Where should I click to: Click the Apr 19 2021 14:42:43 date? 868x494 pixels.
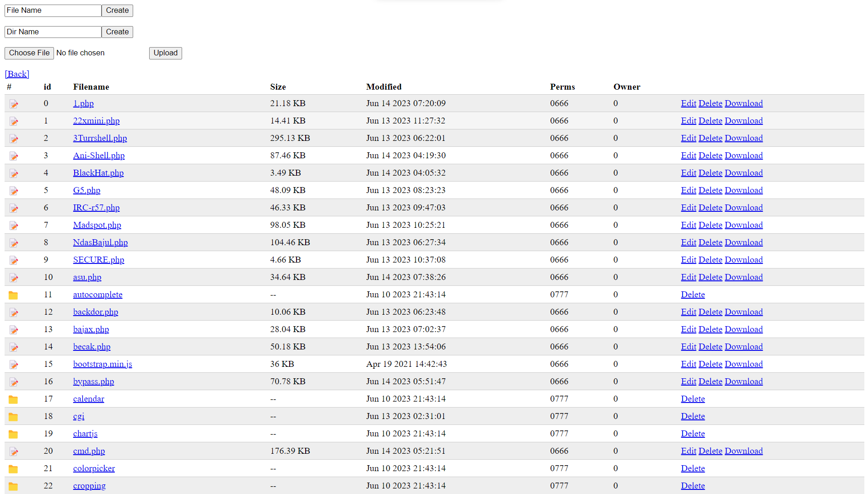pos(406,364)
